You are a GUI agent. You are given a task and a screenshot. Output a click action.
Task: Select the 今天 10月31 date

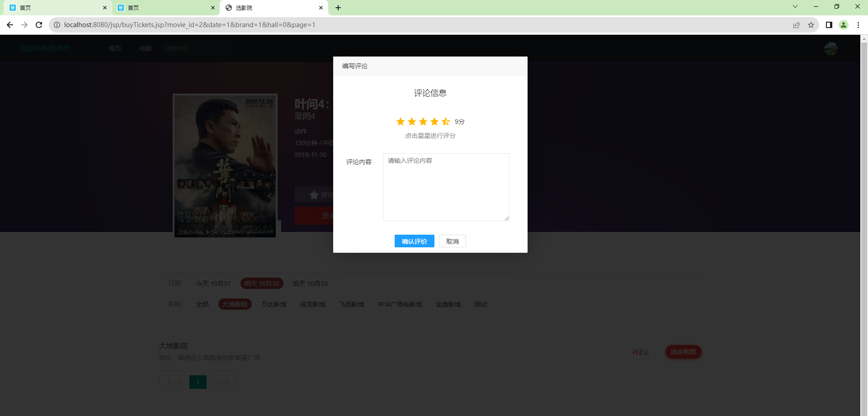[213, 284]
